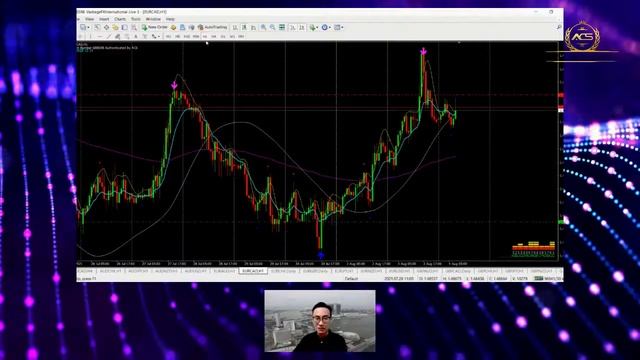Screen dimensions: 640x360
Task: Switch to Line Chart display
Action: (253, 27)
